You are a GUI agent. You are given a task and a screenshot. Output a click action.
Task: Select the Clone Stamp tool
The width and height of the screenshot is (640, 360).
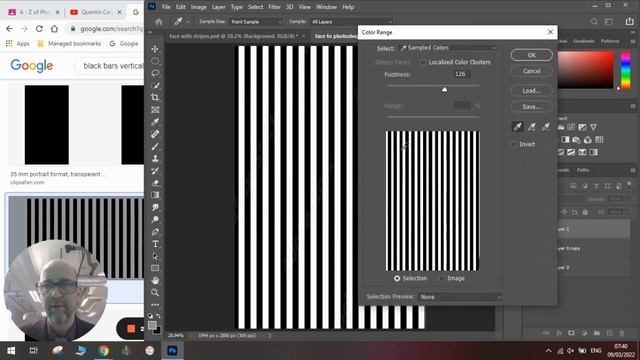coord(155,158)
